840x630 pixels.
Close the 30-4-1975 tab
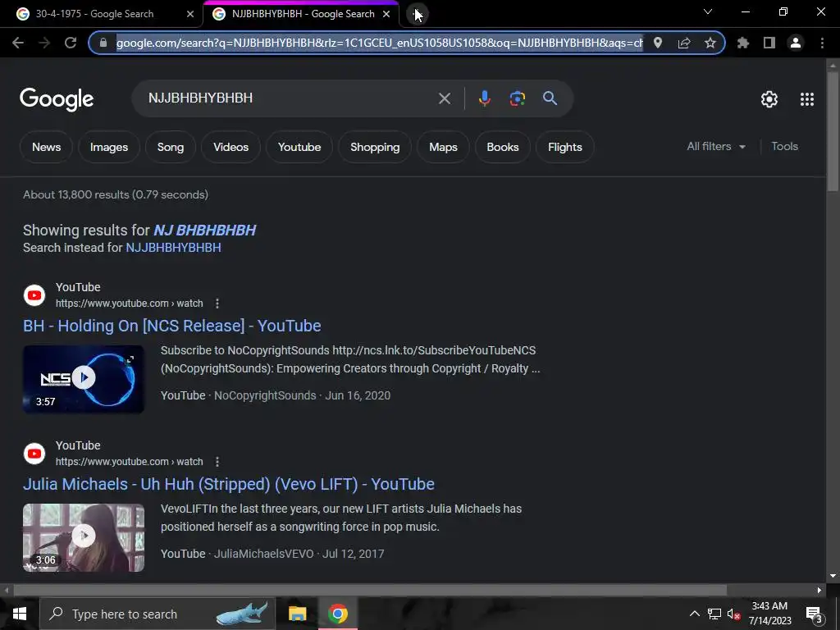190,14
